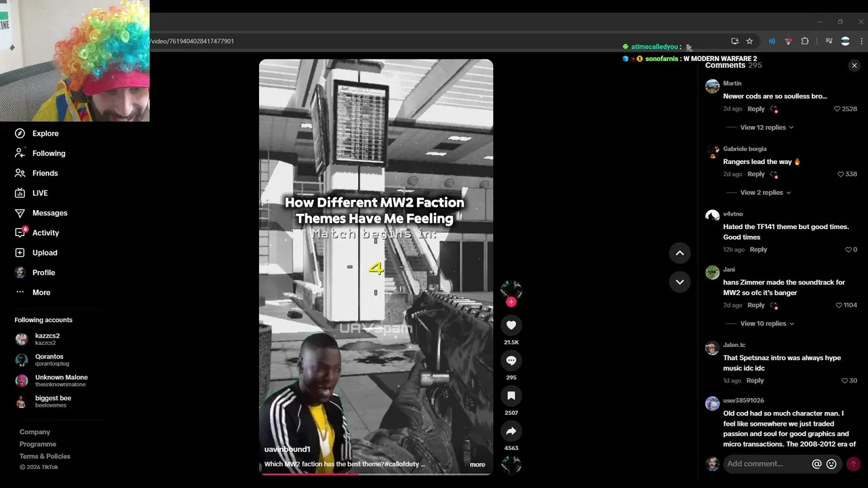Click the browser address bar URL
This screenshot has width=868, height=488.
[192, 41]
